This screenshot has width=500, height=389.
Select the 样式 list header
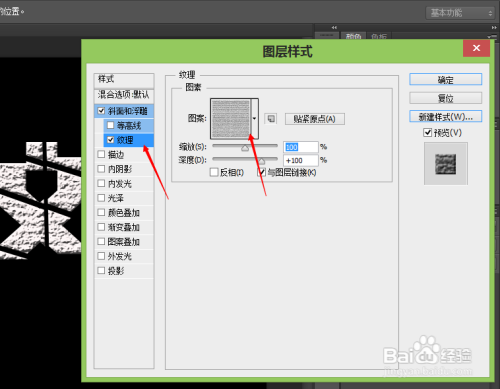[x=124, y=80]
